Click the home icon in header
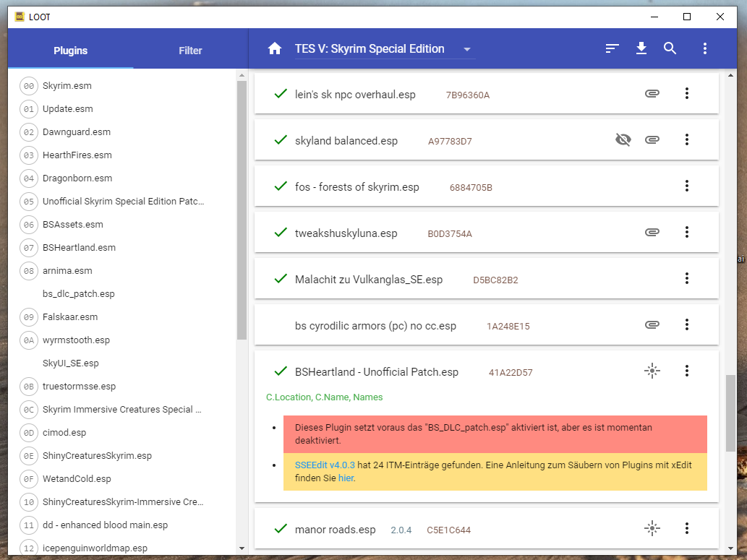The width and height of the screenshot is (747, 560). point(274,49)
